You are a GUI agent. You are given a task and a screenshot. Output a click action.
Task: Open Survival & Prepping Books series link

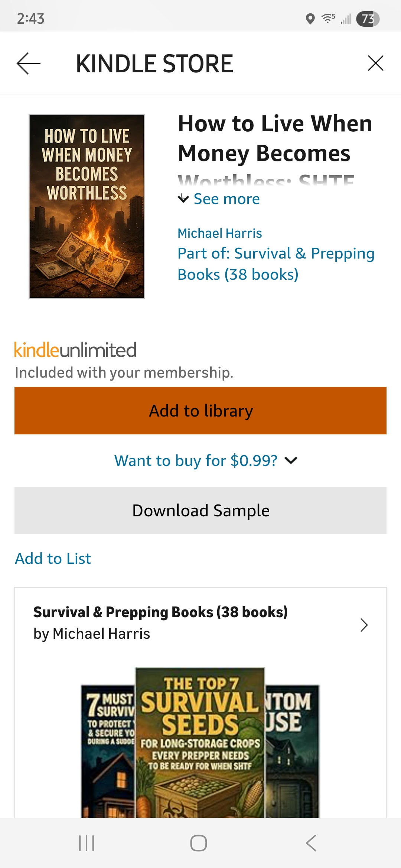pos(276,264)
